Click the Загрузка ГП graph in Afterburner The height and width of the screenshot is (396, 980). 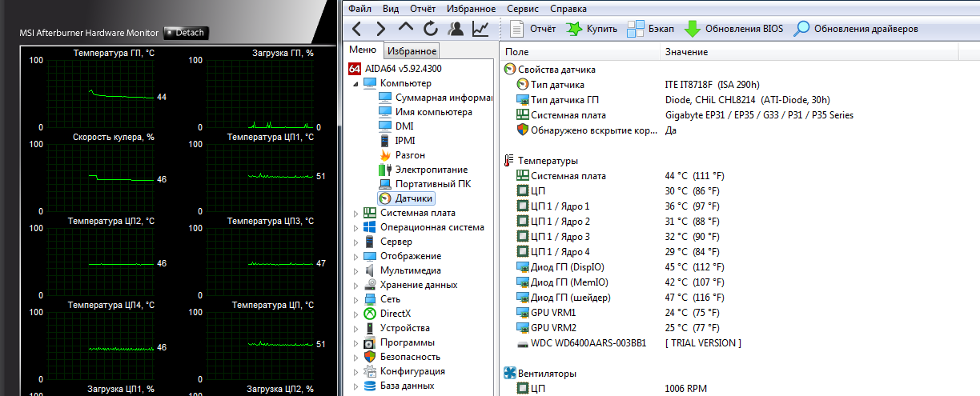[259, 94]
